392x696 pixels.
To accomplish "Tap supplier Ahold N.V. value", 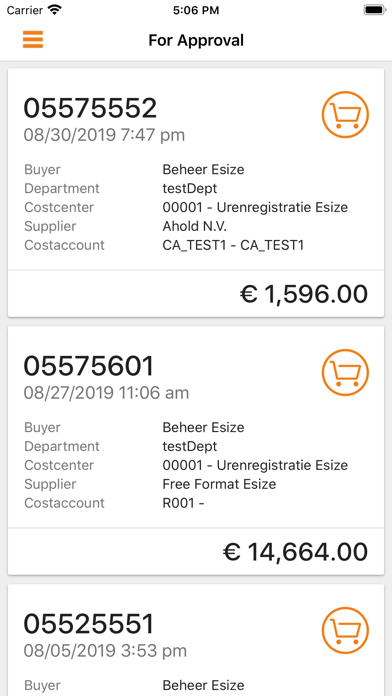I will [x=194, y=226].
